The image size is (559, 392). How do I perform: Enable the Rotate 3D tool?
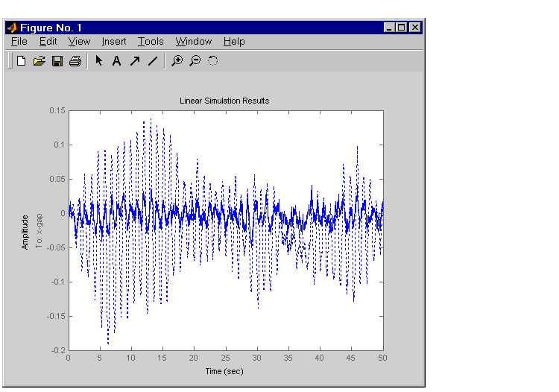pyautogui.click(x=213, y=61)
